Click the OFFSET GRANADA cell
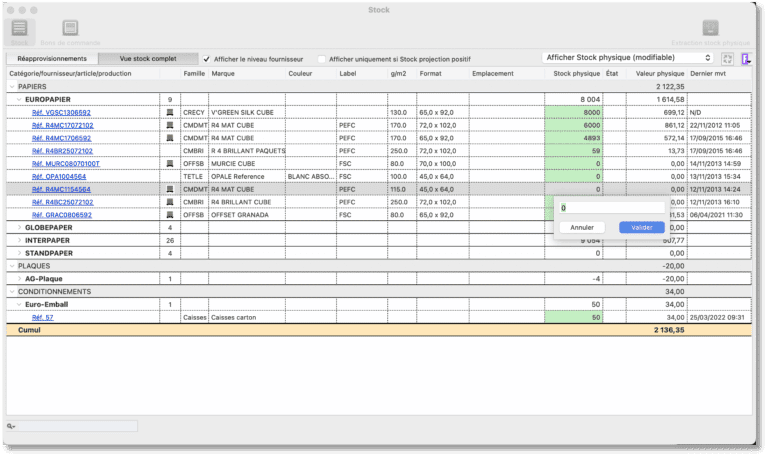The height and width of the screenshot is (457, 768). click(247, 215)
